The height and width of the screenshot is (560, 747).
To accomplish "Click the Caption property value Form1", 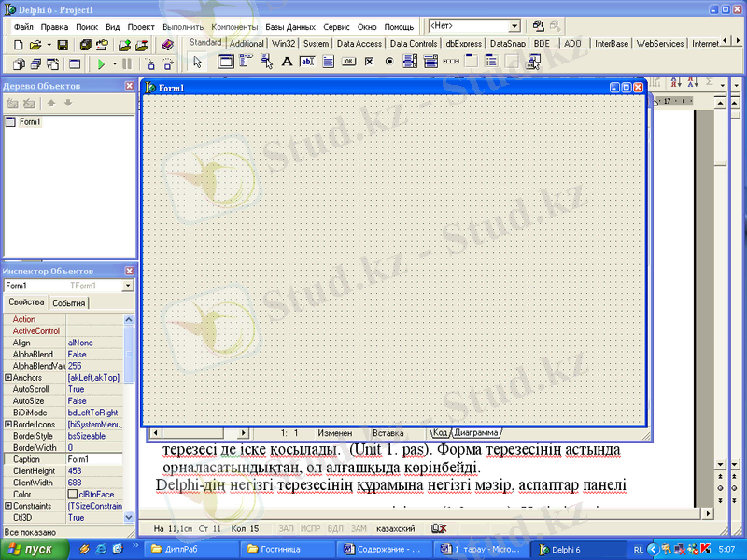I will pos(94,459).
